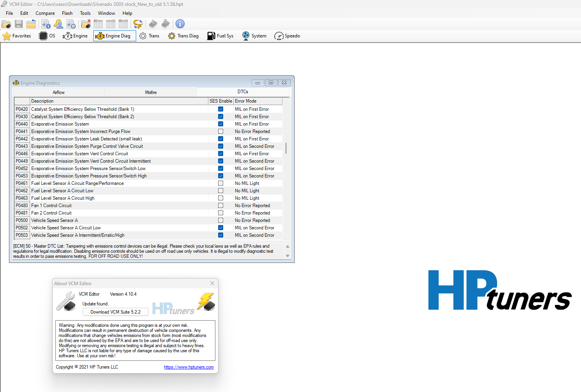
Task: Select Error Mode cell for P0462
Action: coord(258,191)
